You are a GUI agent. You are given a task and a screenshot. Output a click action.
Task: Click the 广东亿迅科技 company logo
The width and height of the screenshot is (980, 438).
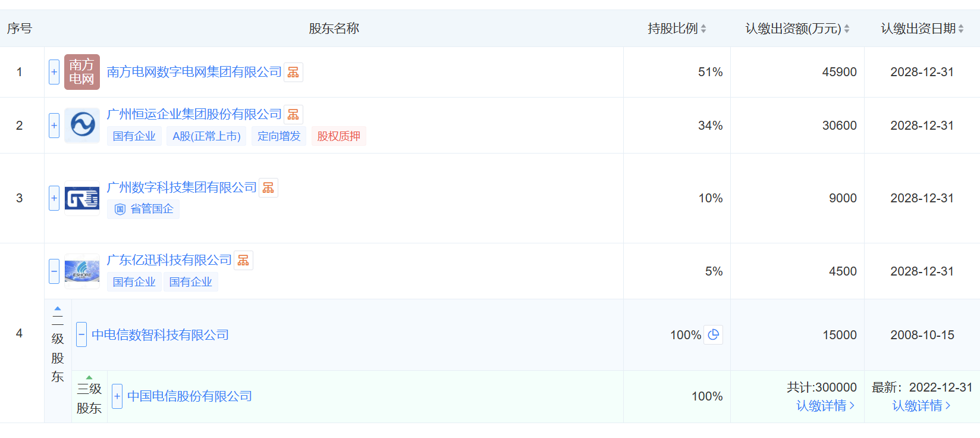click(82, 271)
